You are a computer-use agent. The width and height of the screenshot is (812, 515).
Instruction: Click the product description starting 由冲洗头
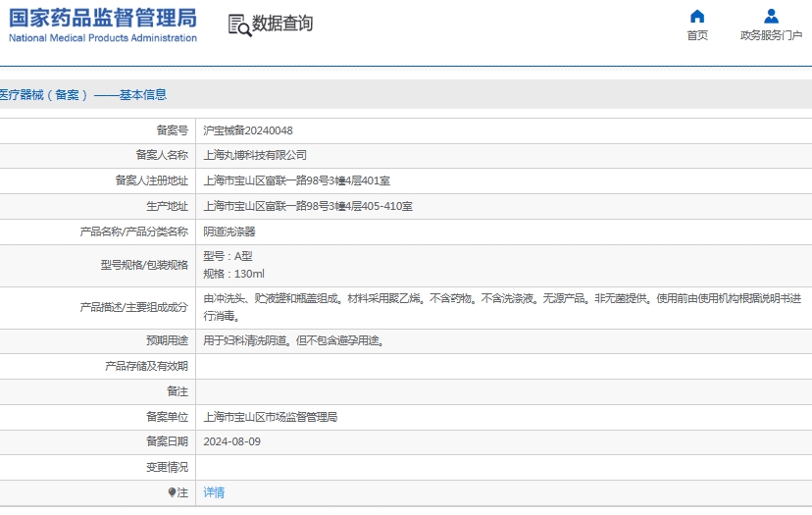502,307
